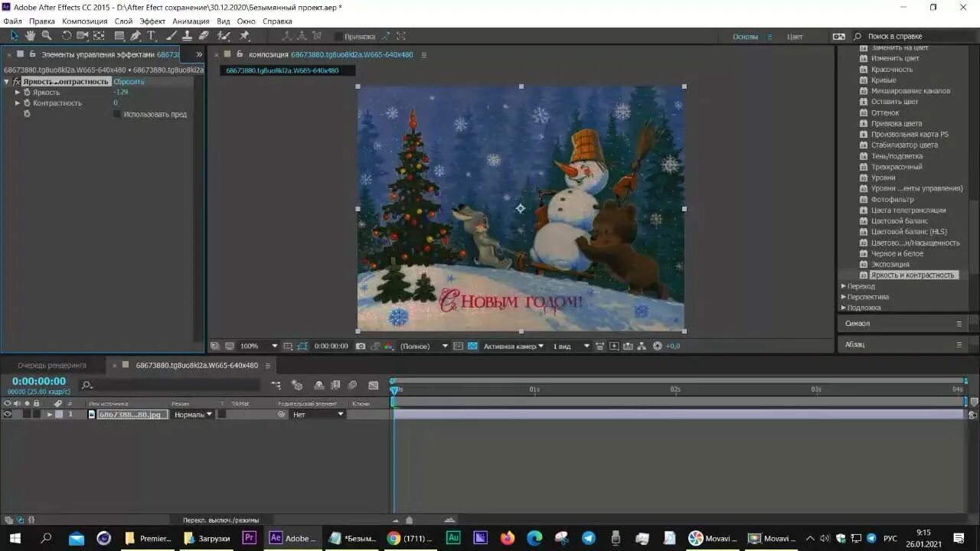Expand the Подложка effects category
This screenshot has width=980, height=551.
(x=844, y=307)
